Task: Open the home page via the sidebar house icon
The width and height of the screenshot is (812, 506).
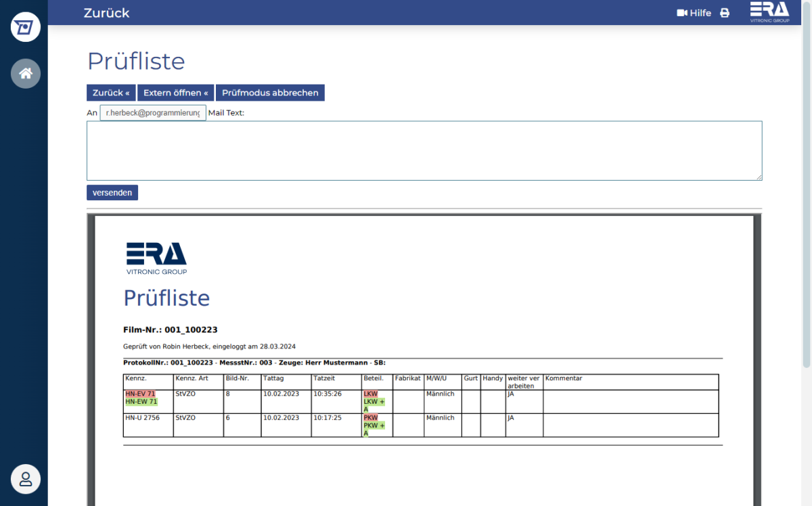Action: tap(25, 73)
